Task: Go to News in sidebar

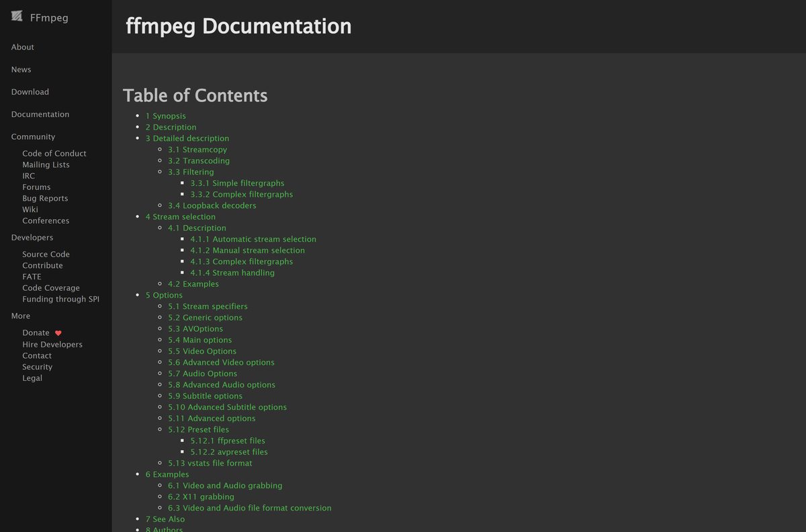Action: point(21,69)
